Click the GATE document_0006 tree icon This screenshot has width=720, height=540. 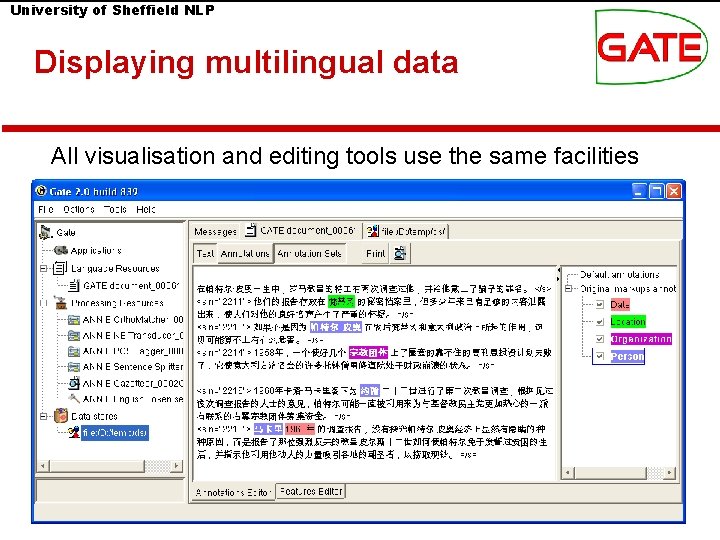(74, 286)
